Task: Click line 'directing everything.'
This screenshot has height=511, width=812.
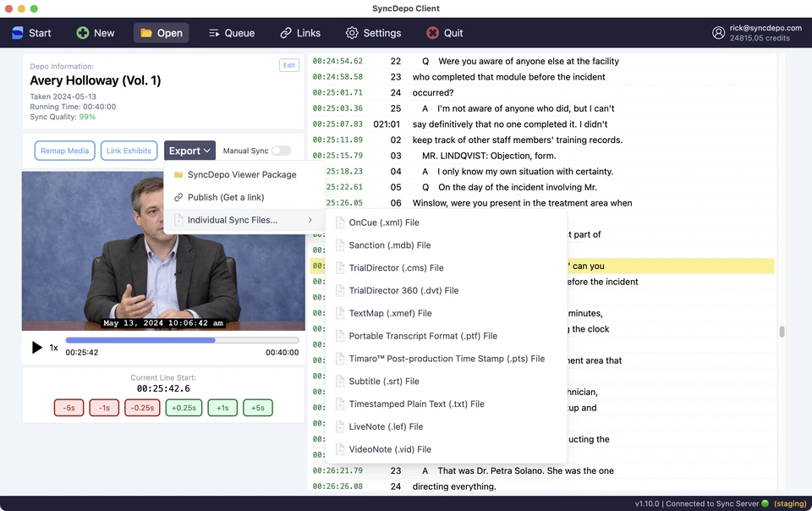Action: (x=454, y=486)
